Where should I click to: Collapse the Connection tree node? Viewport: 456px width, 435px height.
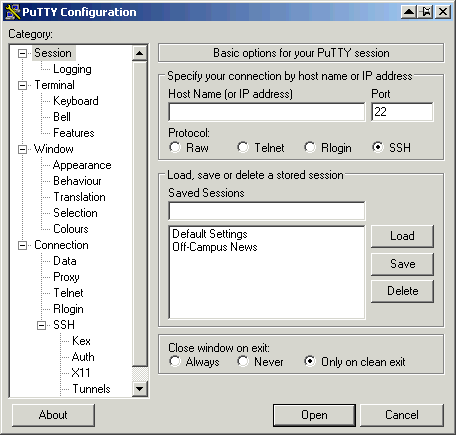coord(22,246)
